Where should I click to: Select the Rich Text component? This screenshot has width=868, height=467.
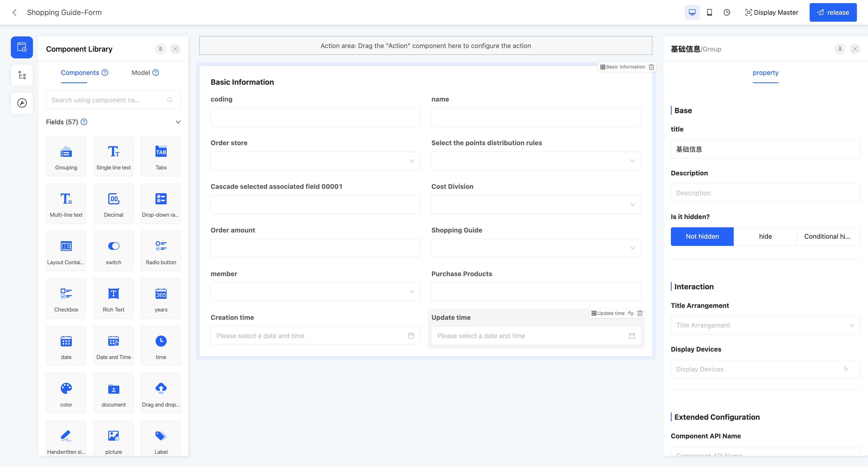click(113, 298)
